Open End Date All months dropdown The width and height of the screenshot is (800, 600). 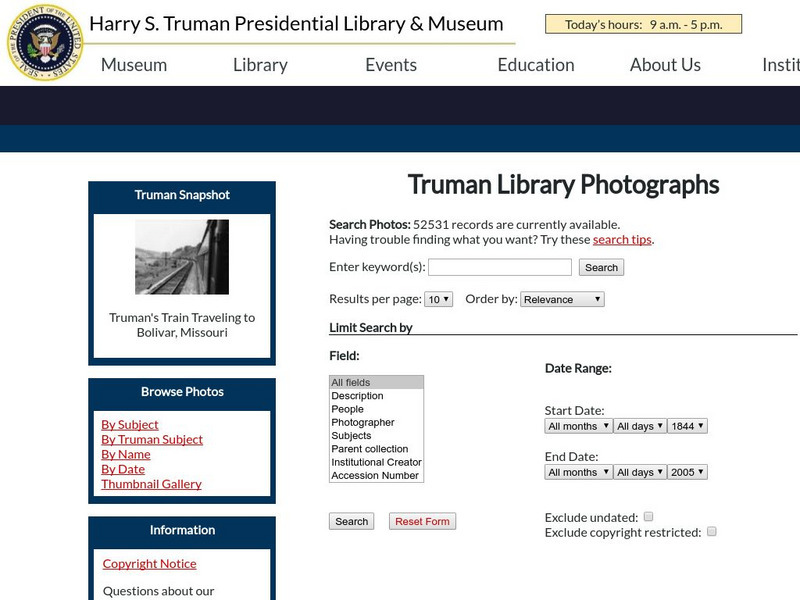click(x=578, y=472)
